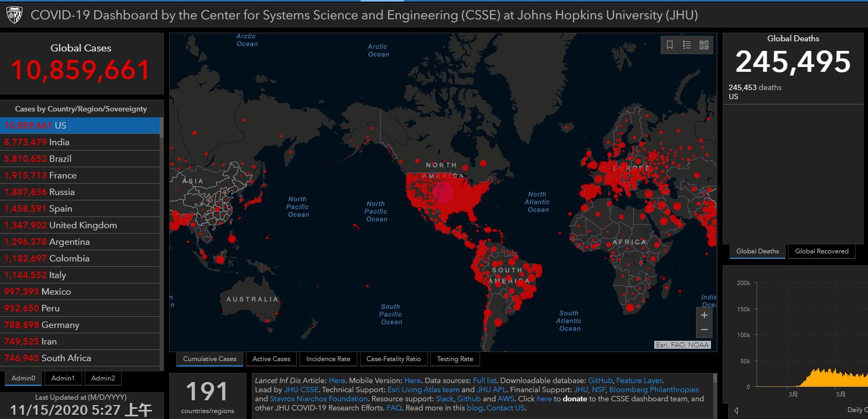Zoom out on the map
The image size is (868, 419).
705,330
